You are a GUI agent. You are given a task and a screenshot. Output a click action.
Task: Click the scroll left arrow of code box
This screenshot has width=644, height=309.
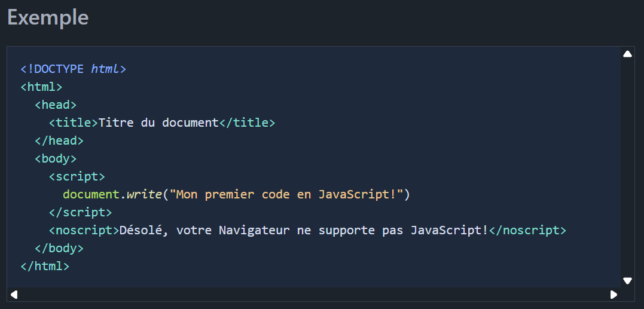(14, 295)
